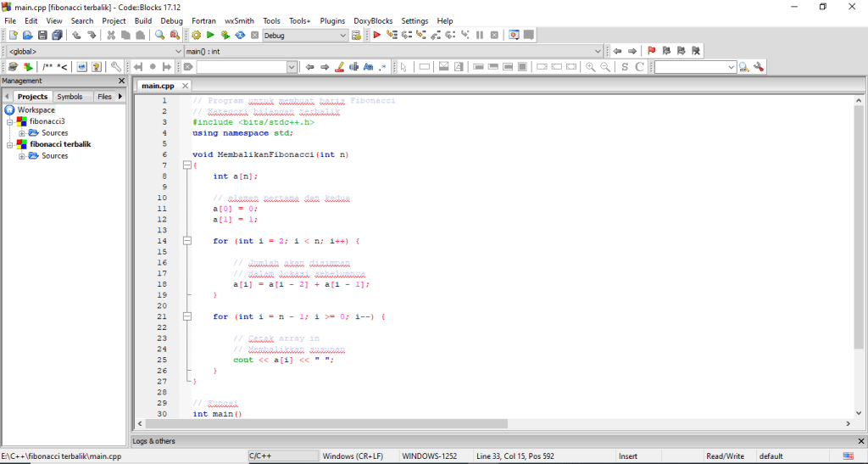868x464 pixels.
Task: Click the Save file floppy icon
Action: point(42,35)
